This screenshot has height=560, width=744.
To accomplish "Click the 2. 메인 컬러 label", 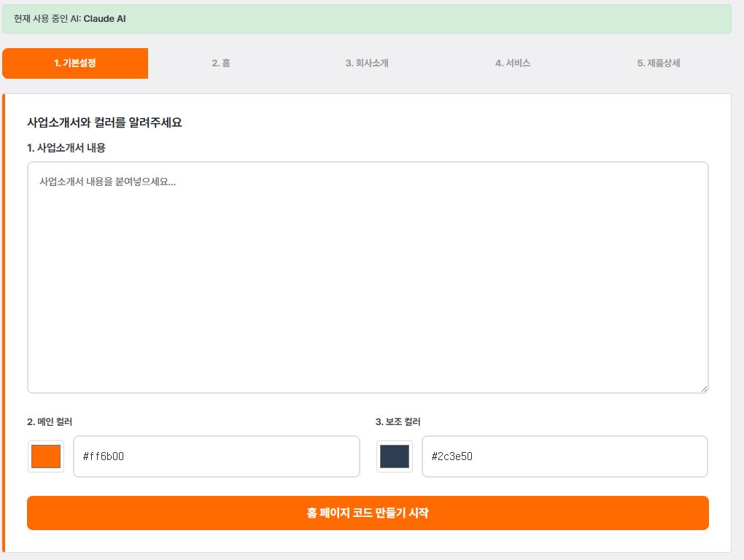I will (47, 421).
